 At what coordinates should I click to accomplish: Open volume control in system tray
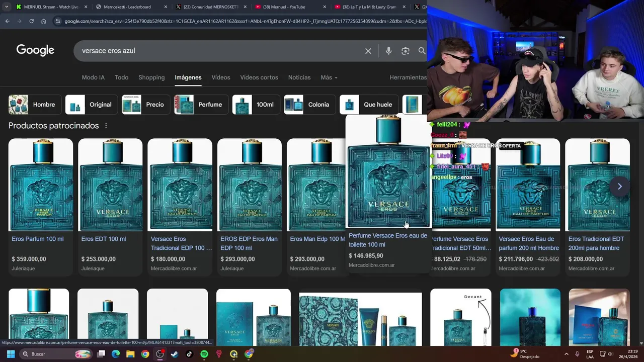pos(610,354)
